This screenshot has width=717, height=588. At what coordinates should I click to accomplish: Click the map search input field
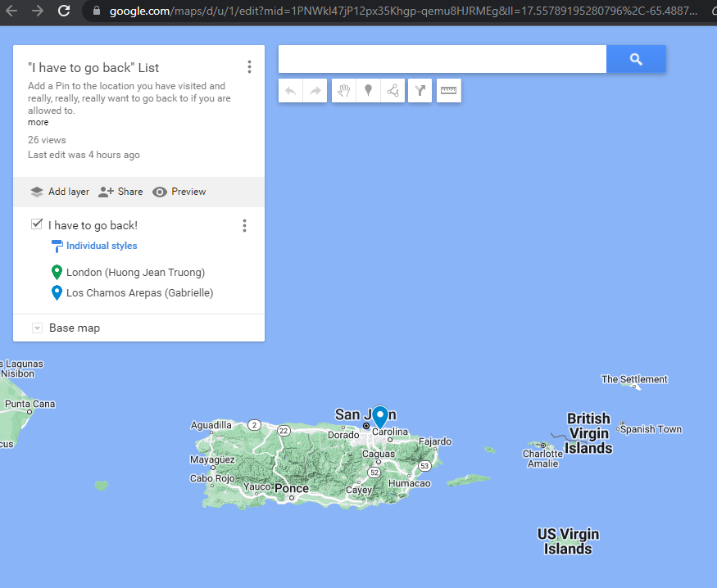442,59
